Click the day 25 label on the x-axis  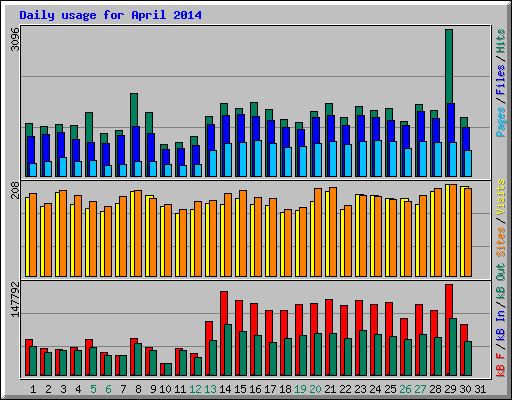pyautogui.click(x=390, y=389)
